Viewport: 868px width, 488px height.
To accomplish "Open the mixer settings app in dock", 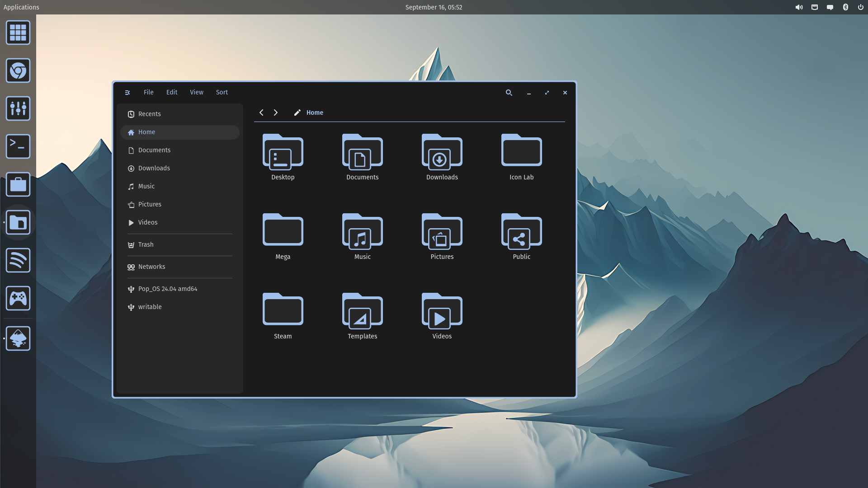I will (18, 108).
